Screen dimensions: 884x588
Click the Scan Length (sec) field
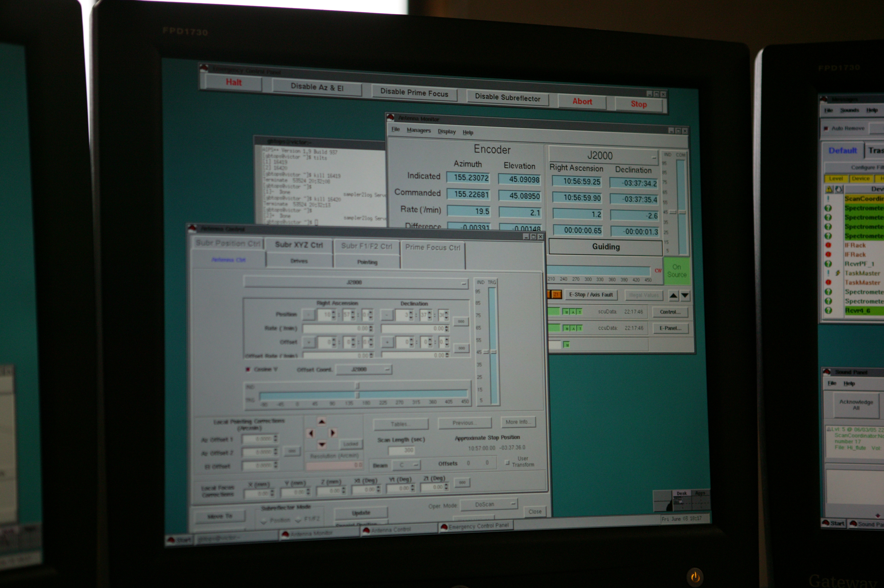(x=402, y=450)
